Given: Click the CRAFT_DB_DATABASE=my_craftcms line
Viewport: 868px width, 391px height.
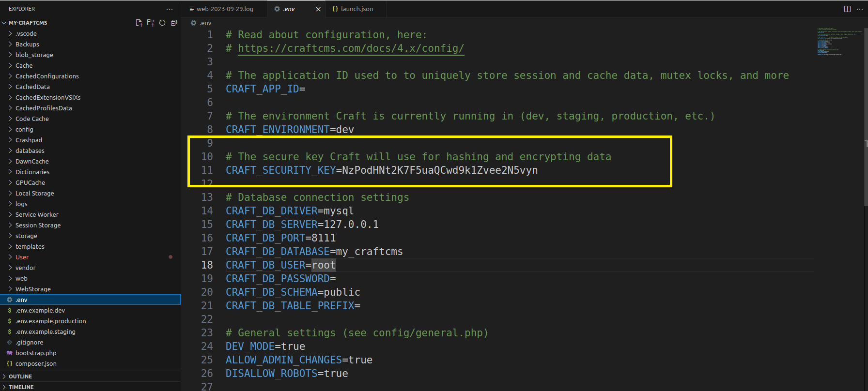Looking at the screenshot, I should click(x=314, y=252).
